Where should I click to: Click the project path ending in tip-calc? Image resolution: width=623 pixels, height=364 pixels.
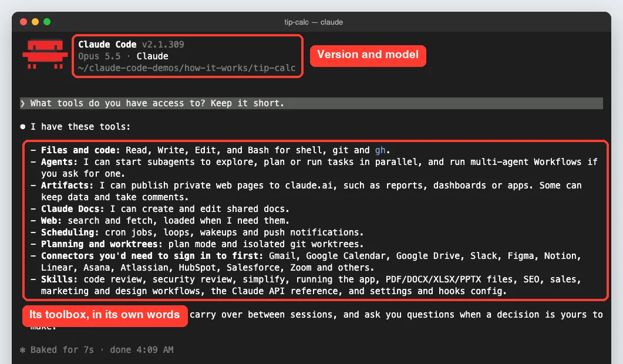(187, 68)
